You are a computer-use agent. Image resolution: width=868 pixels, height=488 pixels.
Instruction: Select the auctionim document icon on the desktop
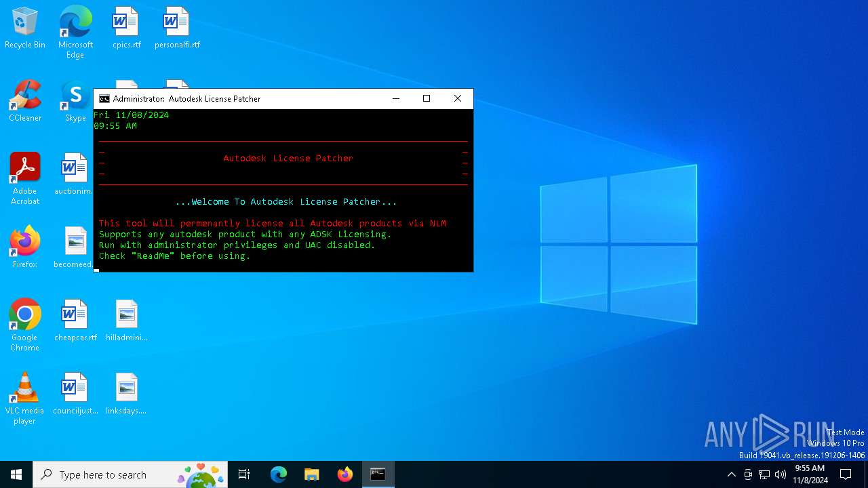click(74, 174)
